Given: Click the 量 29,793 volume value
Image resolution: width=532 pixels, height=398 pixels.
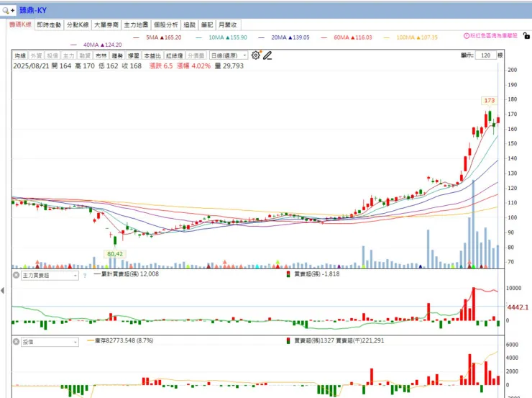Looking at the screenshot, I should pyautogui.click(x=229, y=66).
